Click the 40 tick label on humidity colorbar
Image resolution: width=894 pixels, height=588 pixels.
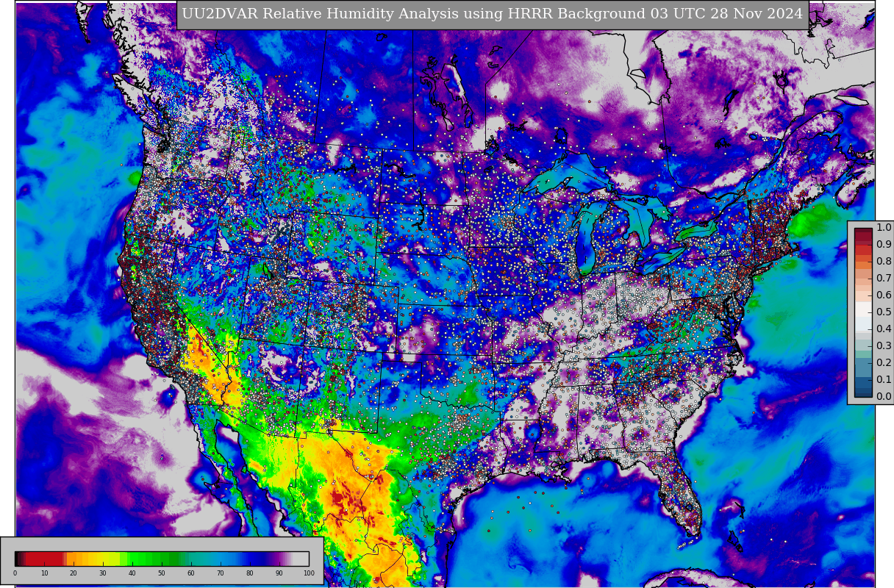tap(132, 573)
